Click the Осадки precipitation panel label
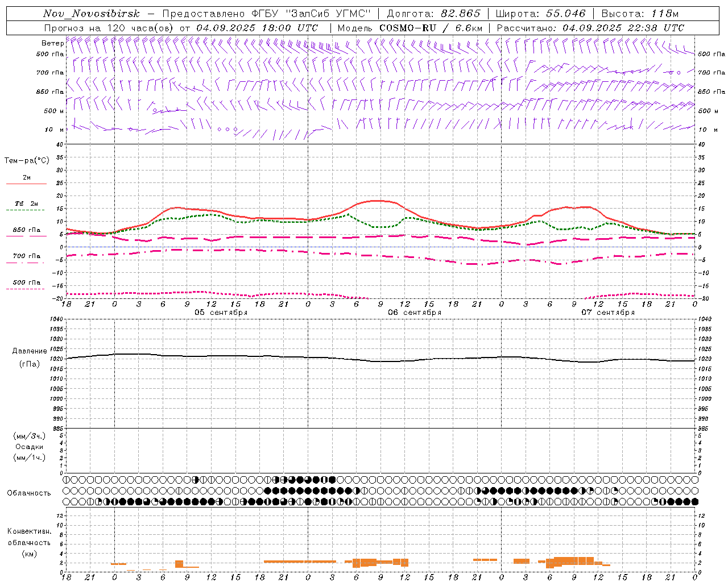This screenshot has height=582, width=728. click(29, 447)
